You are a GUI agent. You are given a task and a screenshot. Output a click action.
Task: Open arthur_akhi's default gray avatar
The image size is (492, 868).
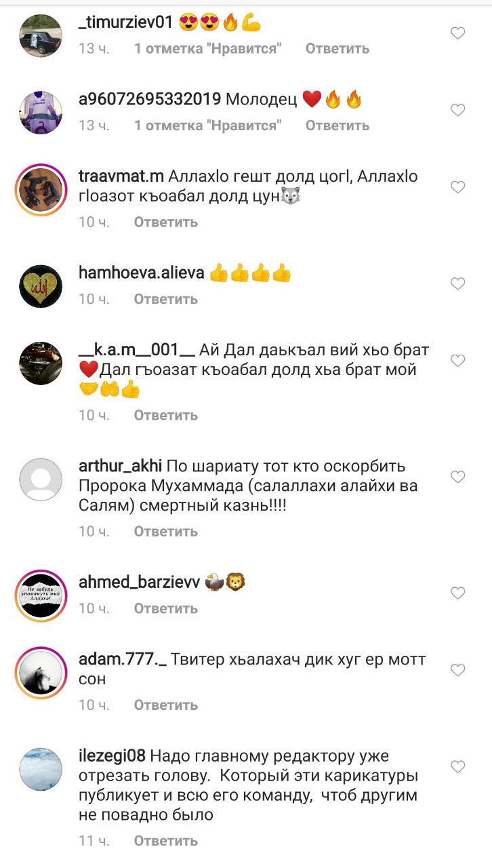[41, 479]
